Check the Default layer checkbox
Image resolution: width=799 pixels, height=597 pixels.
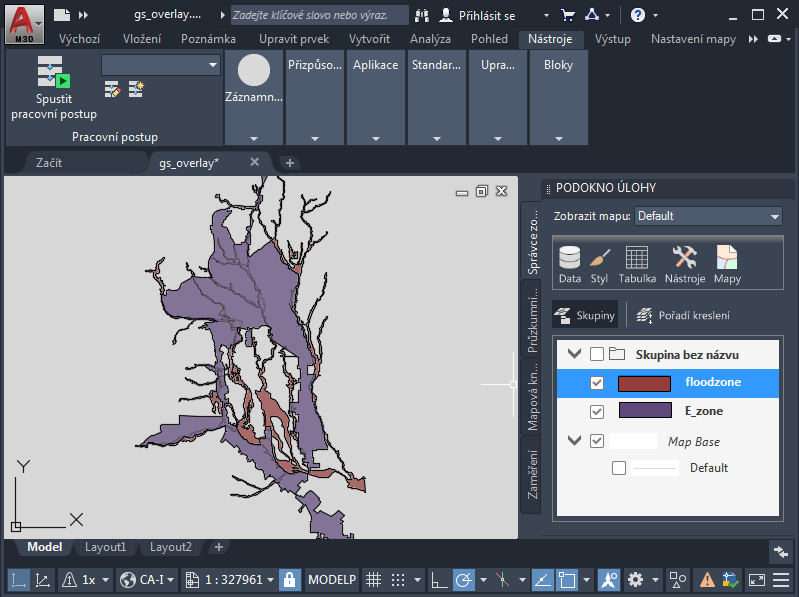pos(619,468)
